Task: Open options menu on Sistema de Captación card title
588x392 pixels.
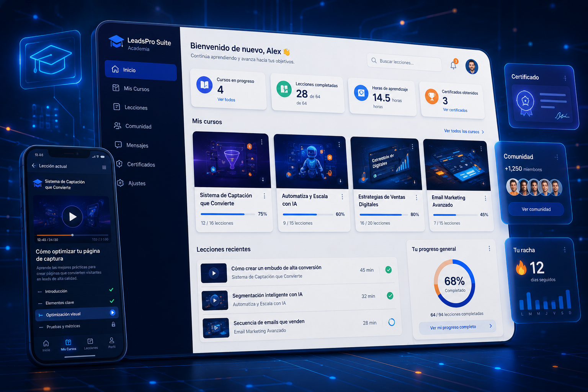Action: [x=264, y=196]
